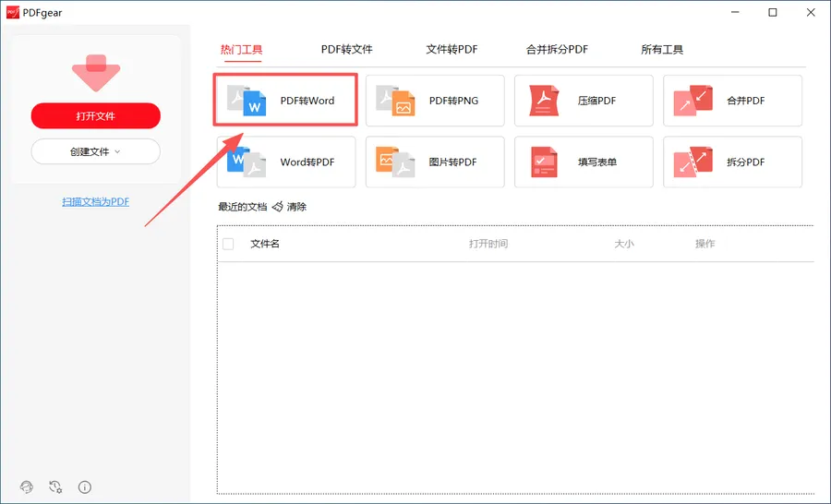Screen dimensions: 831x504
Task: Click the support headset icon
Action: (27, 486)
